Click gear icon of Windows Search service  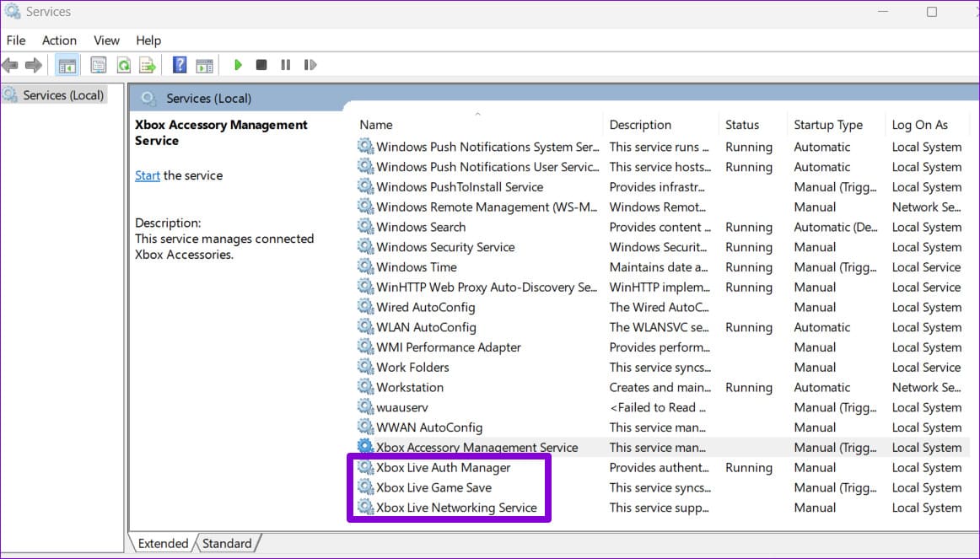tap(366, 227)
